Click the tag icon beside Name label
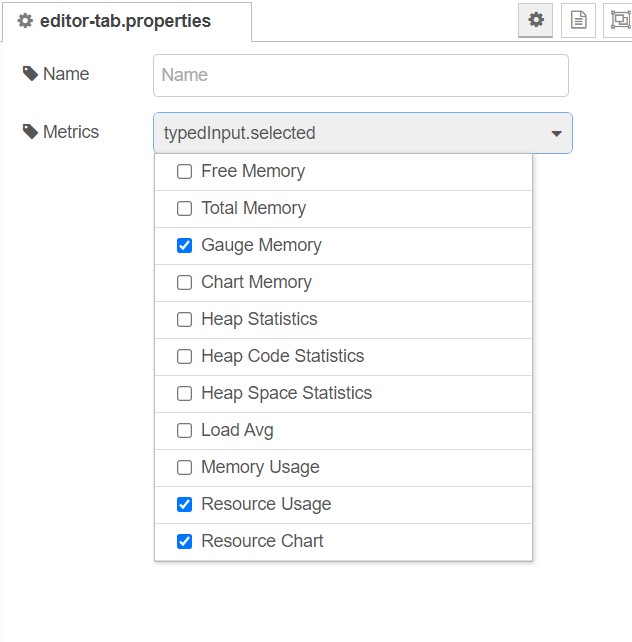Image resolution: width=632 pixels, height=642 pixels. pos(30,74)
